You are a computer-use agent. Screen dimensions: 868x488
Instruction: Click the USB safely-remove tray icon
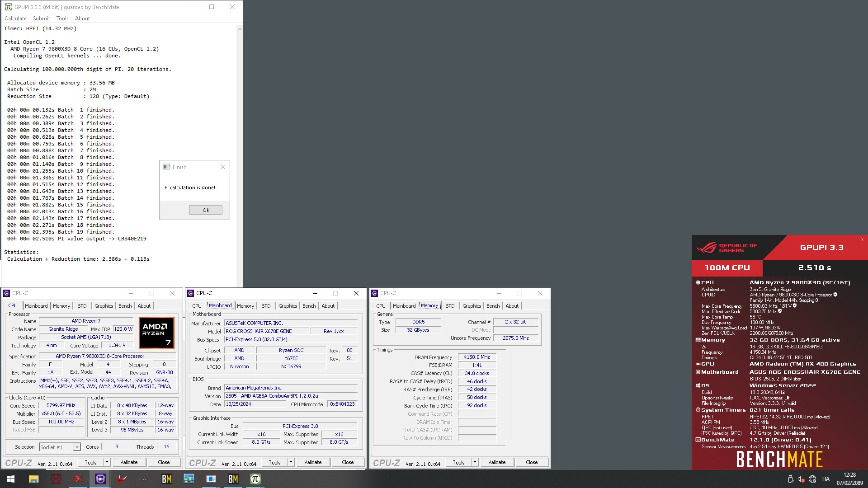pyautogui.click(x=790, y=479)
